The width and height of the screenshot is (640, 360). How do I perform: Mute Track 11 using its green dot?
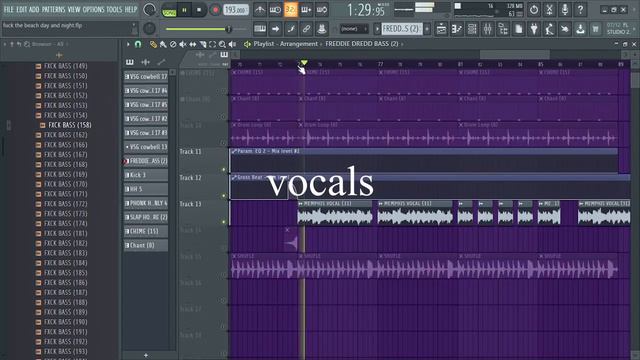[x=223, y=169]
